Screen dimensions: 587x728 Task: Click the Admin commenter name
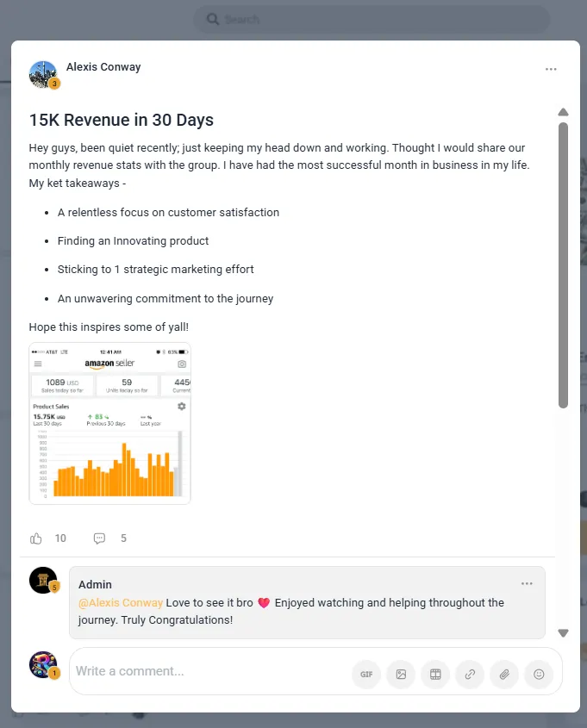coord(95,584)
